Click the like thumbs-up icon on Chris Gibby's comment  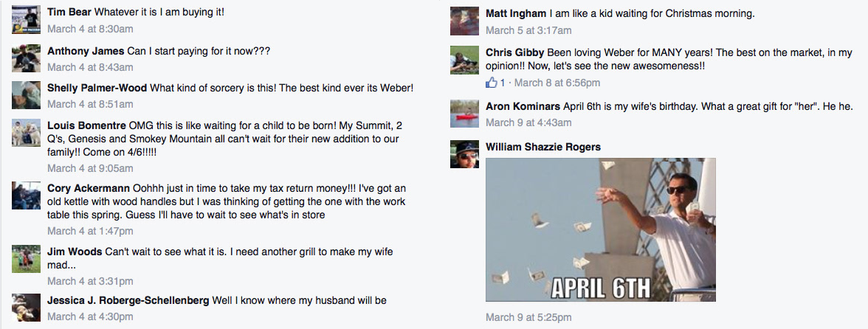coord(492,83)
